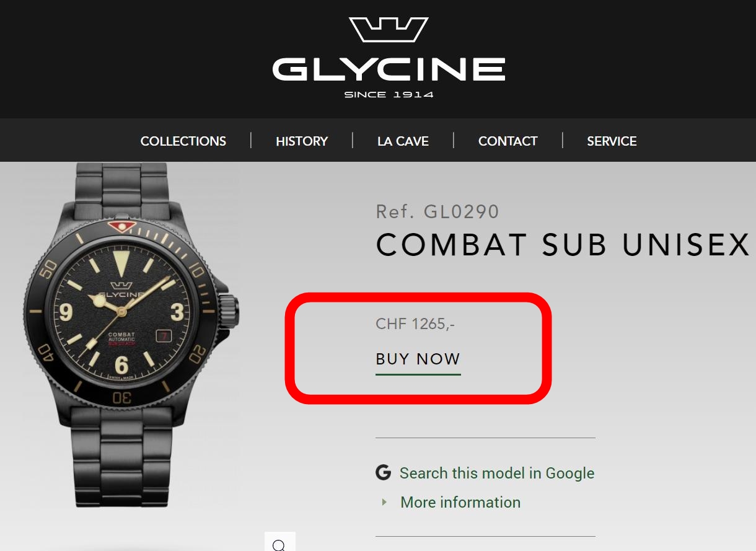This screenshot has height=551, width=756.
Task: Click the CHF 1265 price text
Action: tap(415, 324)
